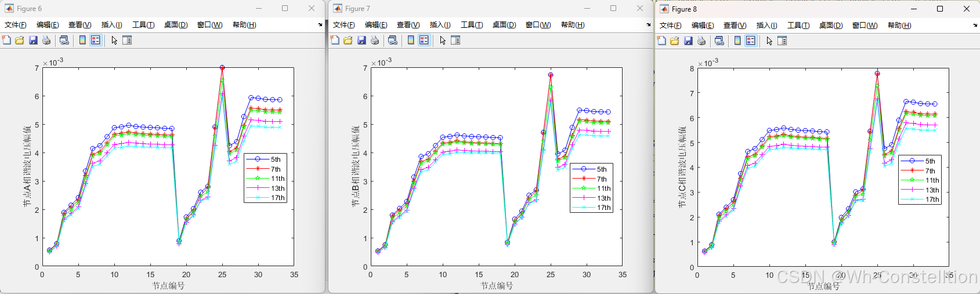Open the 插入(I) menu in Figure 6
This screenshot has width=980, height=294.
[x=112, y=25]
